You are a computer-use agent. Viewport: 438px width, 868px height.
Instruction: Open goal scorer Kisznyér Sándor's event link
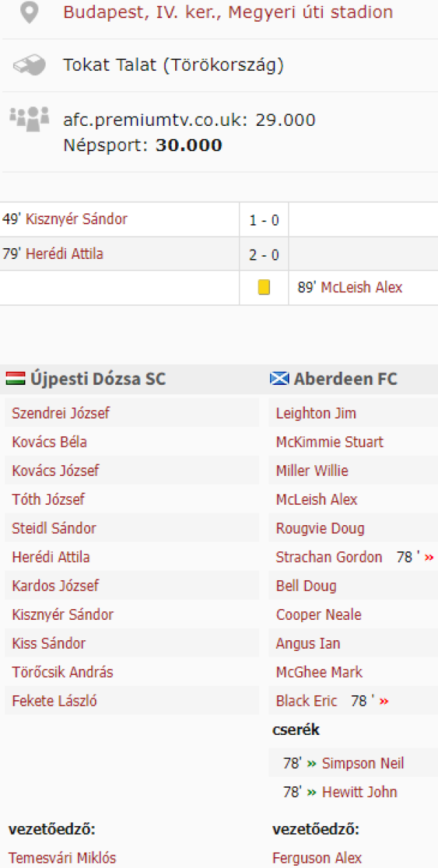click(x=76, y=219)
